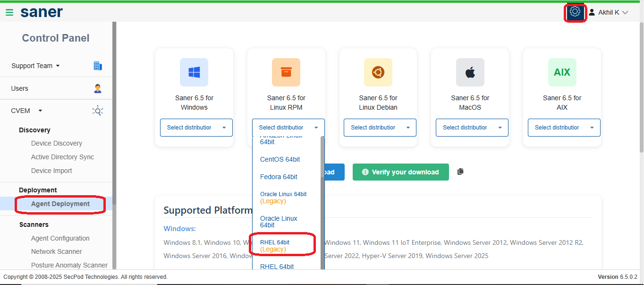This screenshot has height=285, width=644.
Task: Open Device Discovery in the sidebar
Action: (57, 143)
